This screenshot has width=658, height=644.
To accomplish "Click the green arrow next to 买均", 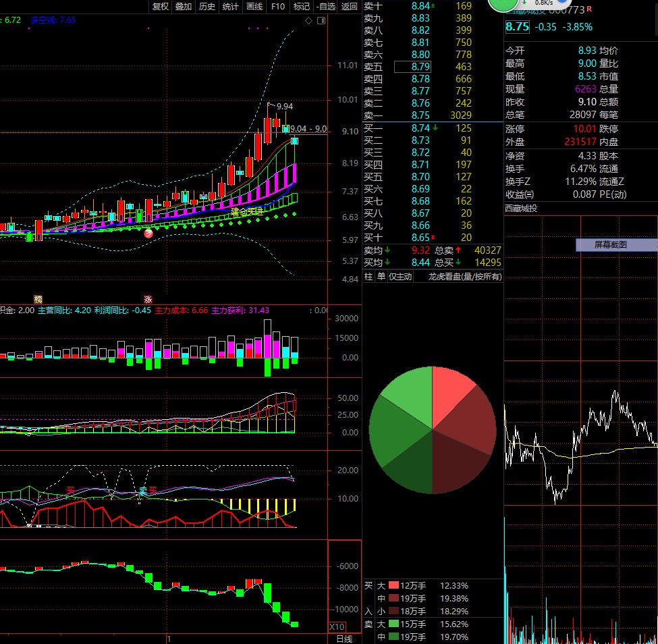I will 387,263.
